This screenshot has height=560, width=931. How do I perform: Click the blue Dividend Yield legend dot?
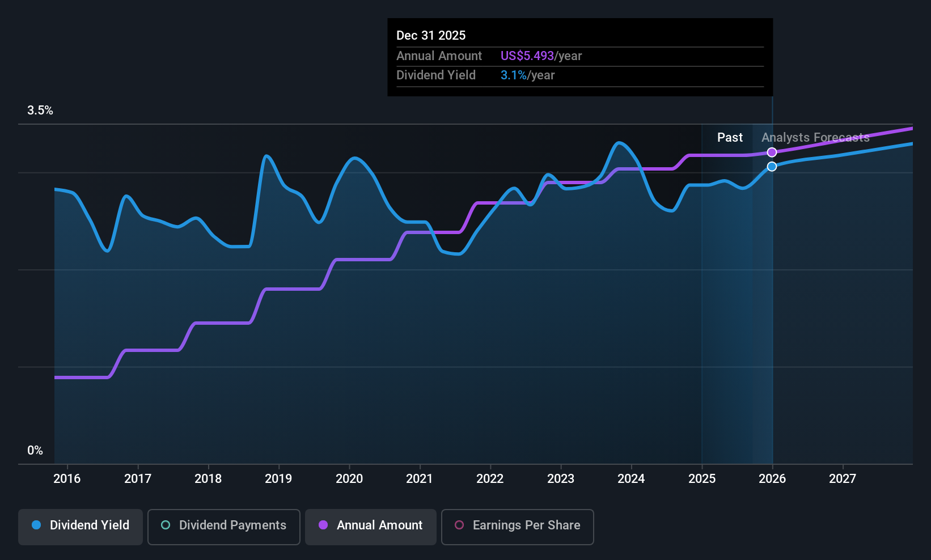tap(36, 525)
